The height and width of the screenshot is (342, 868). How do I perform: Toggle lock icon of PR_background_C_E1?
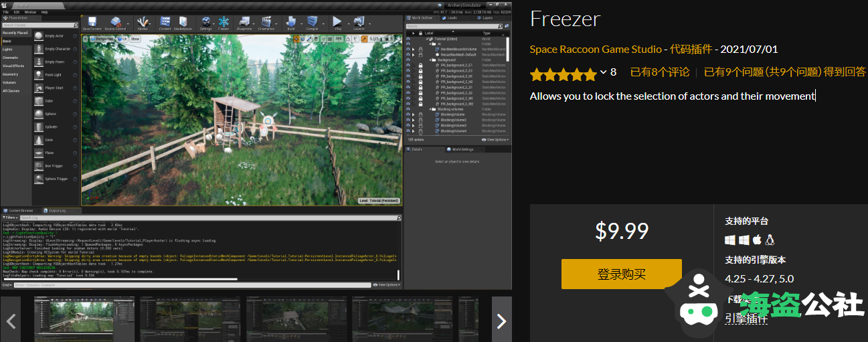click(x=420, y=66)
